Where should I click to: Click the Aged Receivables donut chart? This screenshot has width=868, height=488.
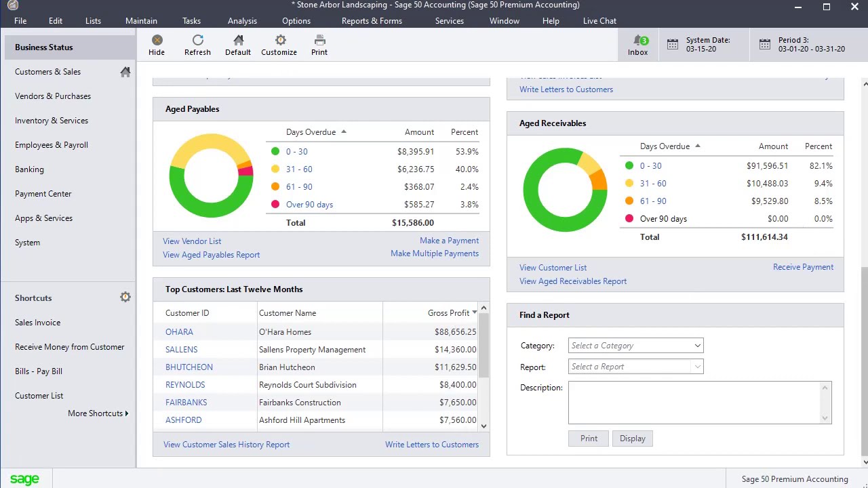565,189
